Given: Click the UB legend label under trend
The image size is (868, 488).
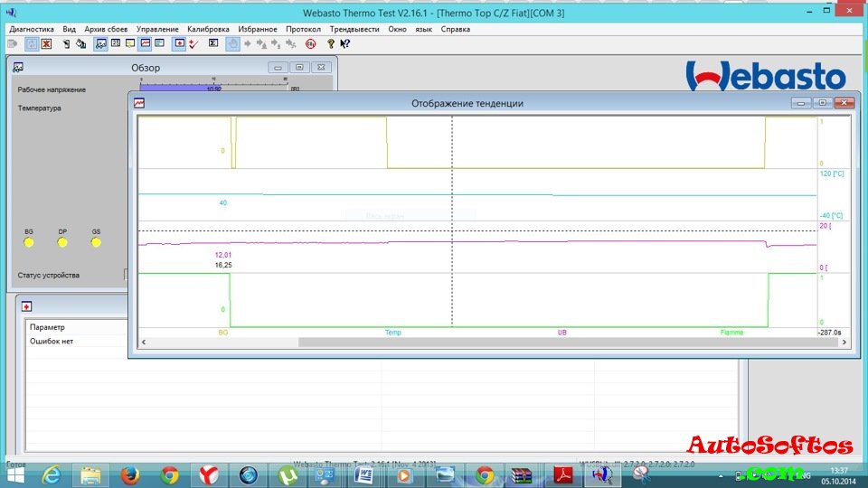Looking at the screenshot, I should [x=561, y=333].
